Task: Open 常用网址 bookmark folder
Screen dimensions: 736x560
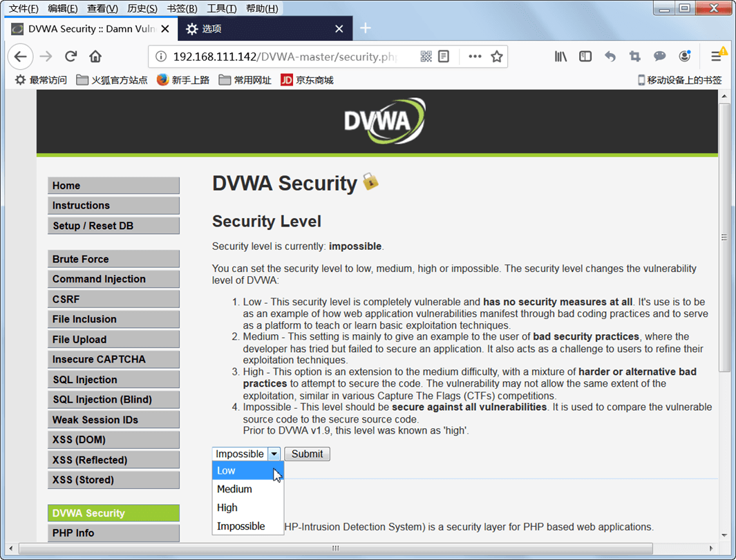Action: point(245,80)
